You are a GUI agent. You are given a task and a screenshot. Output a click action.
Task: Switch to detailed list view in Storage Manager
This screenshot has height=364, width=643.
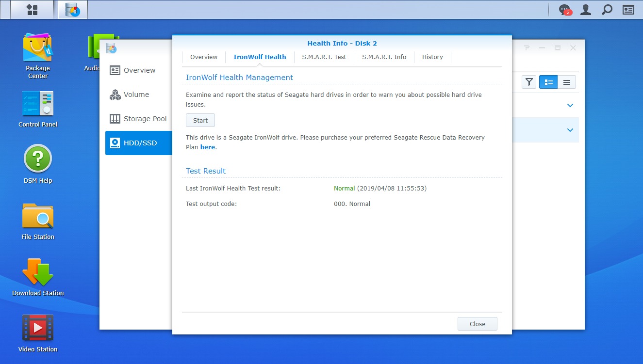[548, 82]
